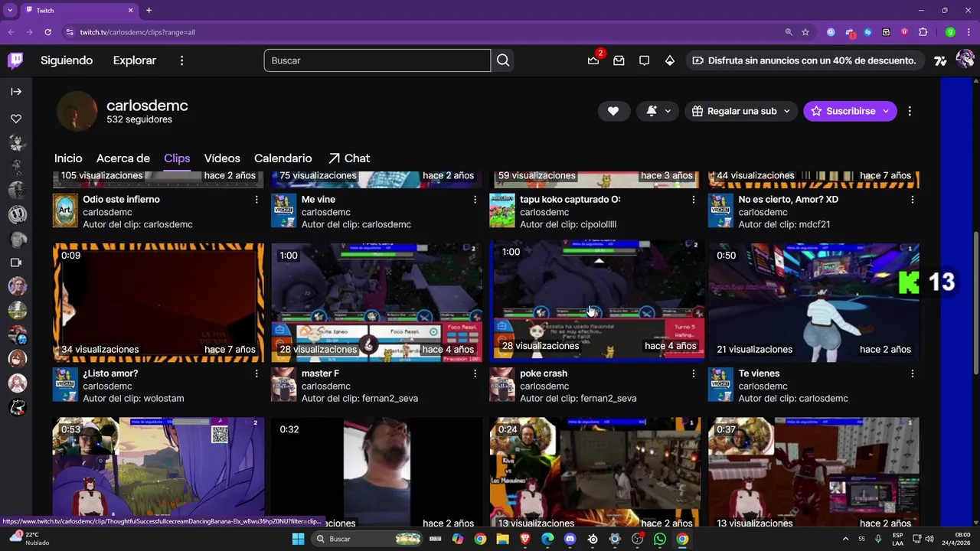The width and height of the screenshot is (980, 551).
Task: Toggle the notification bell for carlosdemc
Action: tap(652, 111)
